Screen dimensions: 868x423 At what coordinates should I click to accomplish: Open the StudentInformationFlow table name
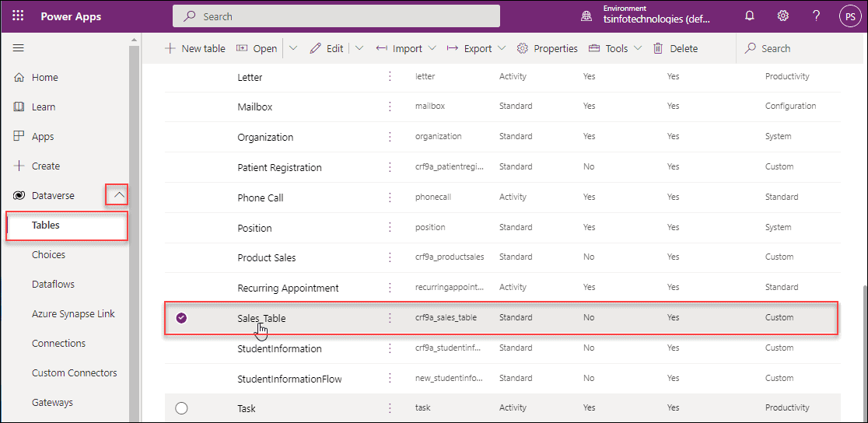pyautogui.click(x=289, y=379)
